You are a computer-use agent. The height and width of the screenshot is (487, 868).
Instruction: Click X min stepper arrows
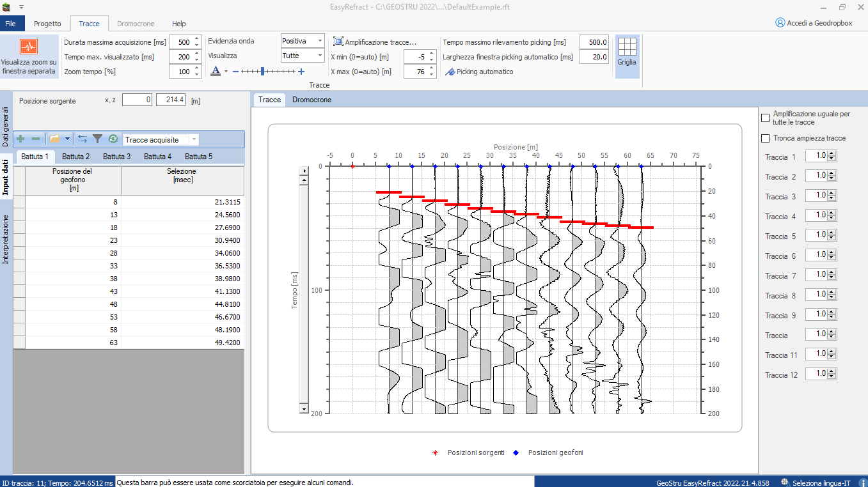tap(432, 57)
